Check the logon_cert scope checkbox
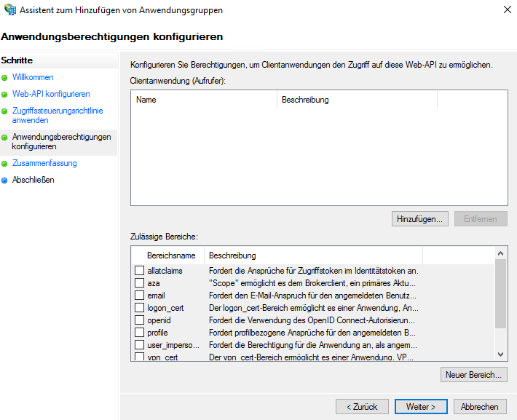Screen dimensions: 517x420 140,308
